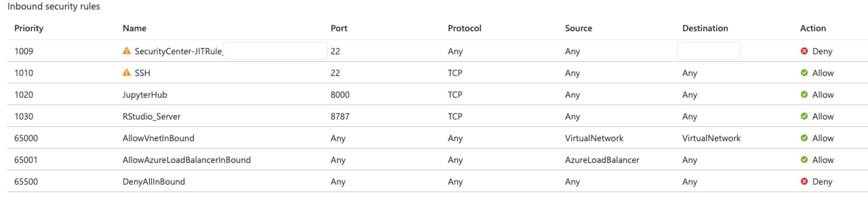Click green Allow icon on JupyterHub row
The height and width of the screenshot is (203, 868).
point(804,94)
